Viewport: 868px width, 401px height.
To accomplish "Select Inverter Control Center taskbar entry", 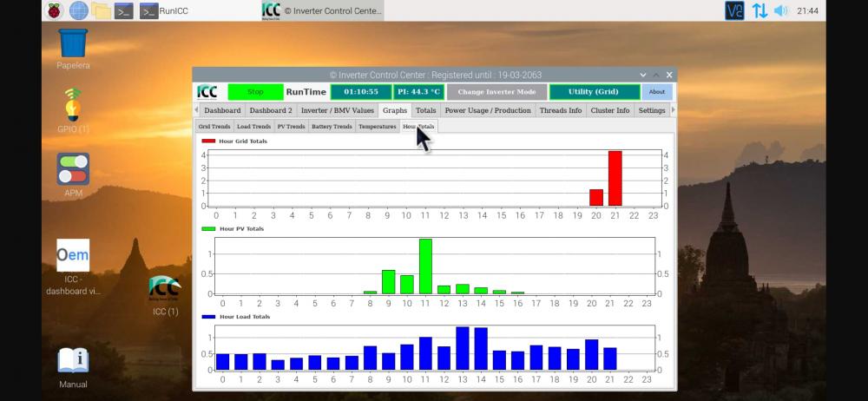I will 322,10.
